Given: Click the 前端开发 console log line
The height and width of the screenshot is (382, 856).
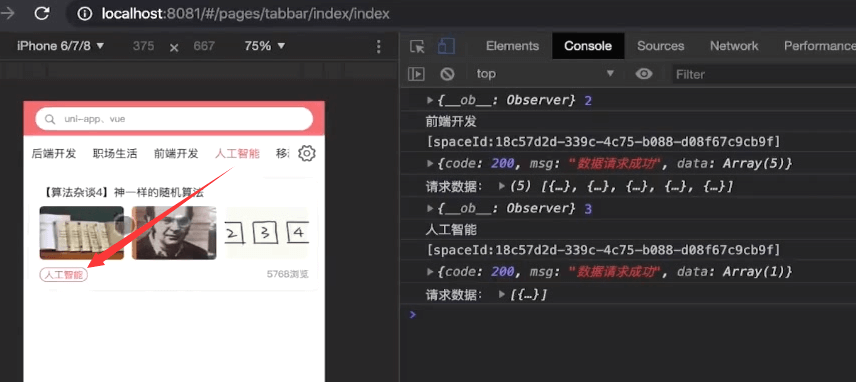Looking at the screenshot, I should coord(451,121).
